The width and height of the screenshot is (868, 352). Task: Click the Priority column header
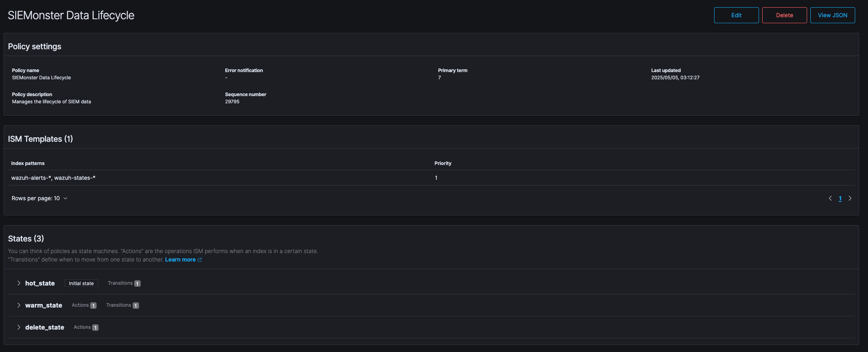[443, 163]
